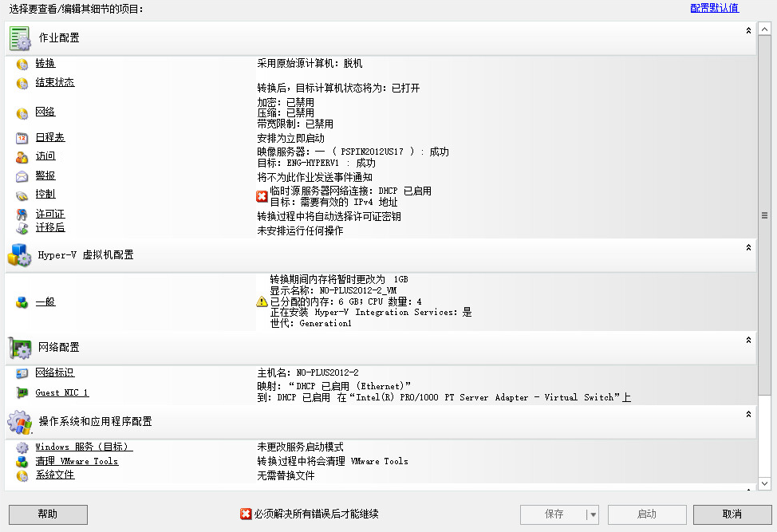
Task: Open the 清理 VMware Tools link
Action: pyautogui.click(x=77, y=461)
